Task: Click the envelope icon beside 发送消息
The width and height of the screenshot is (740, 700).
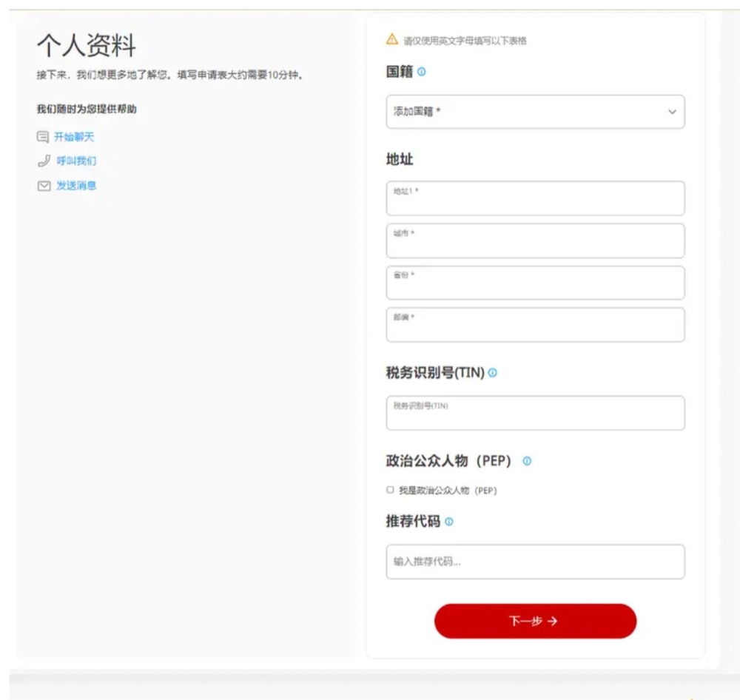Action: [44, 186]
